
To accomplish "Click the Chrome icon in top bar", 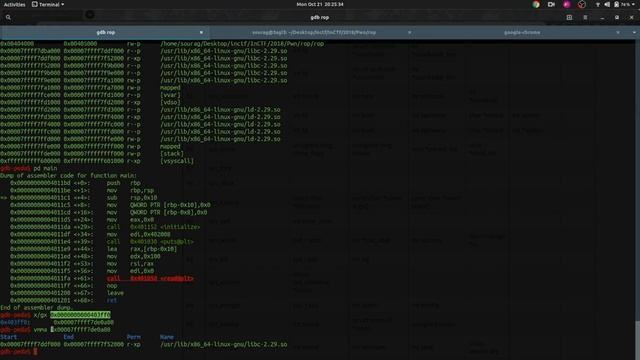I will coord(536,4).
